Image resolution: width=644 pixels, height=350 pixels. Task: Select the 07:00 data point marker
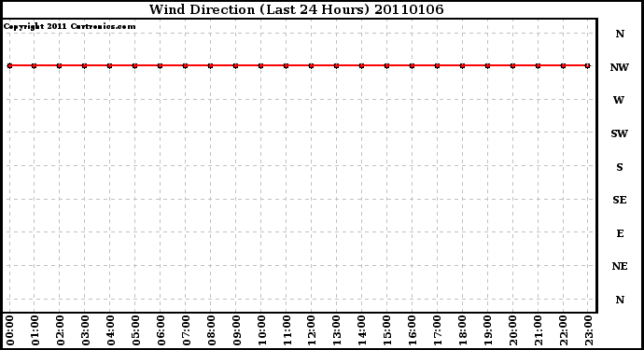click(185, 65)
